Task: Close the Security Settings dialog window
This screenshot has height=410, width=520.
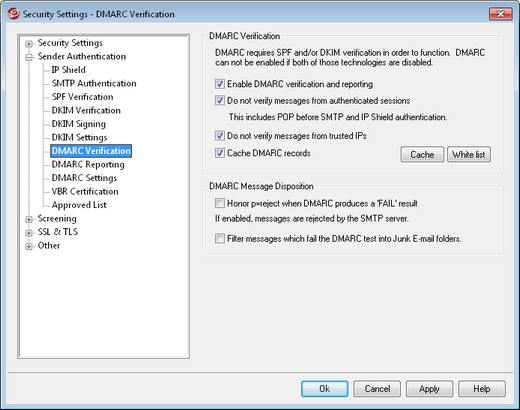Action: [500, 14]
